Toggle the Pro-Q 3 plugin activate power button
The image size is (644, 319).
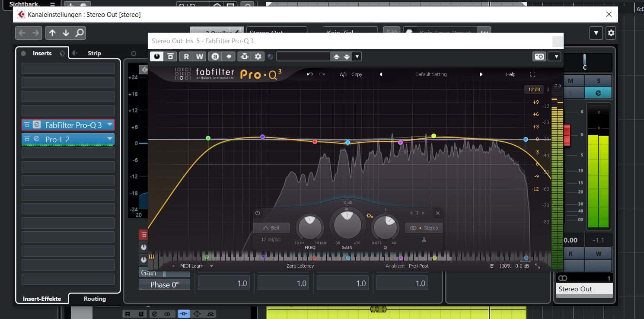pyautogui.click(x=156, y=56)
